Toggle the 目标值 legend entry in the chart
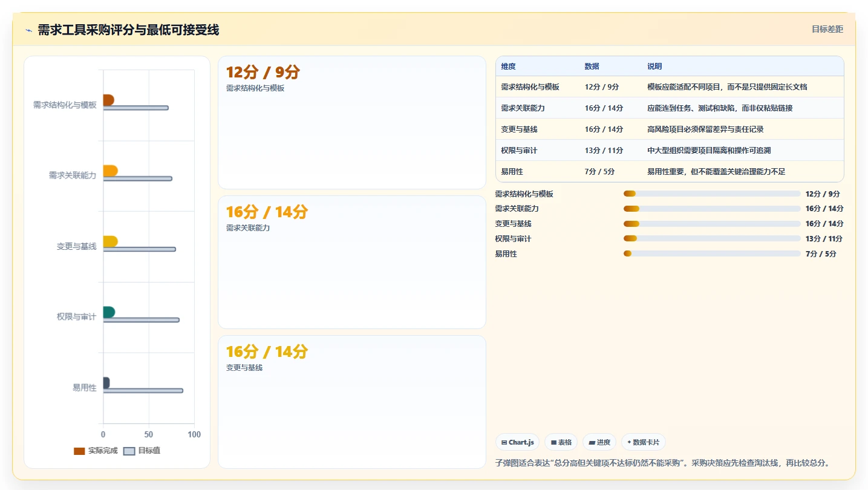868x490 pixels. click(x=142, y=451)
